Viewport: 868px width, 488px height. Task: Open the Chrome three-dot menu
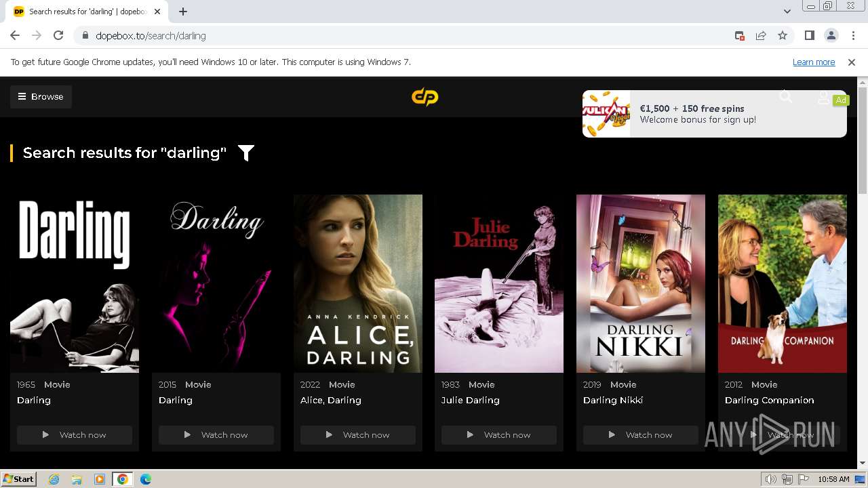coord(853,35)
